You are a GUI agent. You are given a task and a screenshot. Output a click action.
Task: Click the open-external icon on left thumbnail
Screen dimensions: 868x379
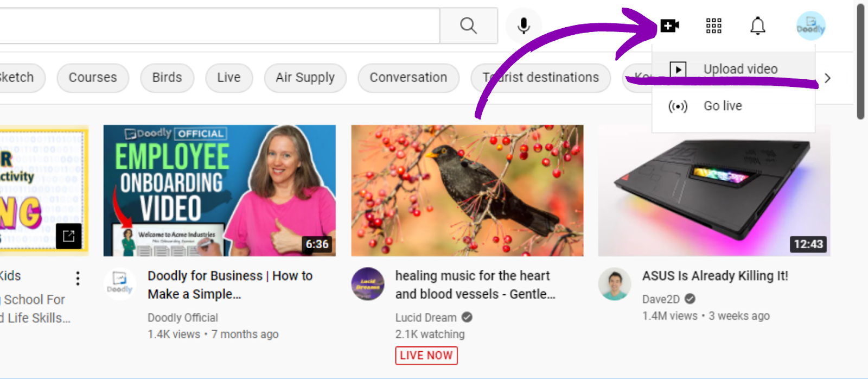click(69, 236)
